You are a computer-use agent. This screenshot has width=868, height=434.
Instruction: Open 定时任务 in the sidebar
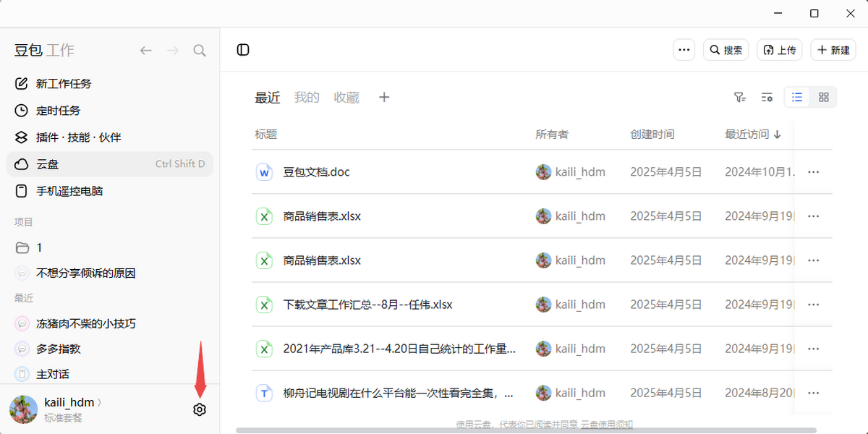[x=110, y=111]
